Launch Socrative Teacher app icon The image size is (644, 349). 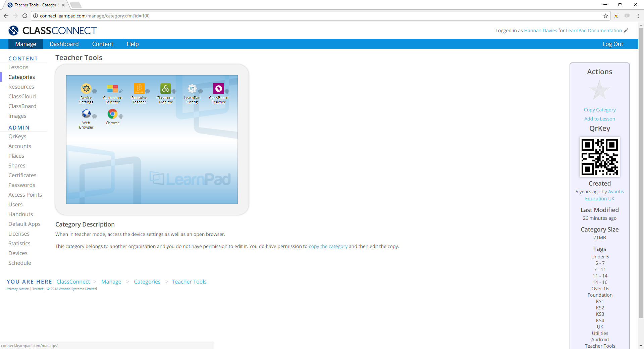139,89
